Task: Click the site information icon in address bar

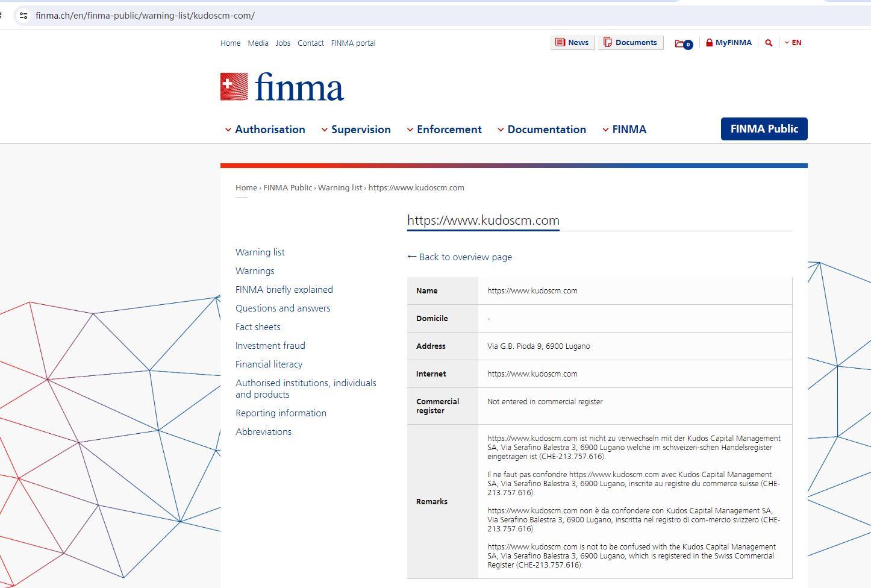Action: coord(23,16)
